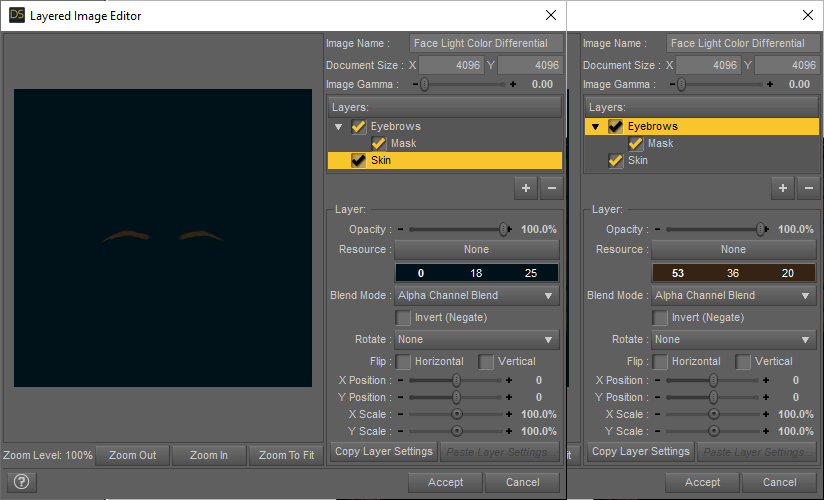
Task: Click Document Size Y field, left panel
Action: click(530, 65)
